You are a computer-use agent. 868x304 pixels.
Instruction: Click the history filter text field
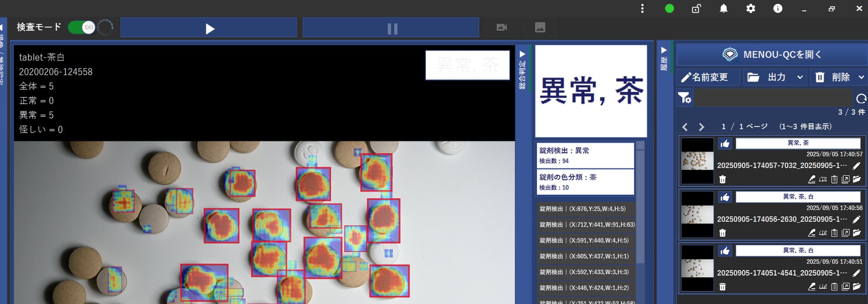[773, 98]
